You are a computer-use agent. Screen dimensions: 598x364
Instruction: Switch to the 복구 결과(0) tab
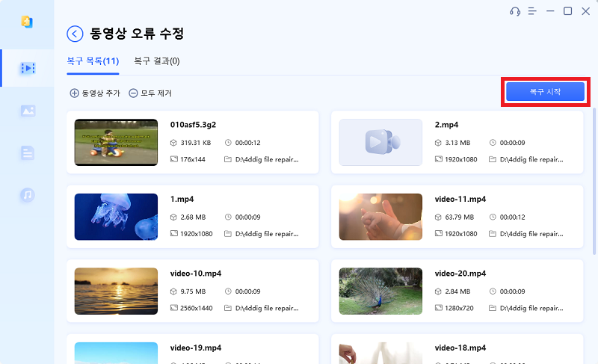[x=157, y=61]
